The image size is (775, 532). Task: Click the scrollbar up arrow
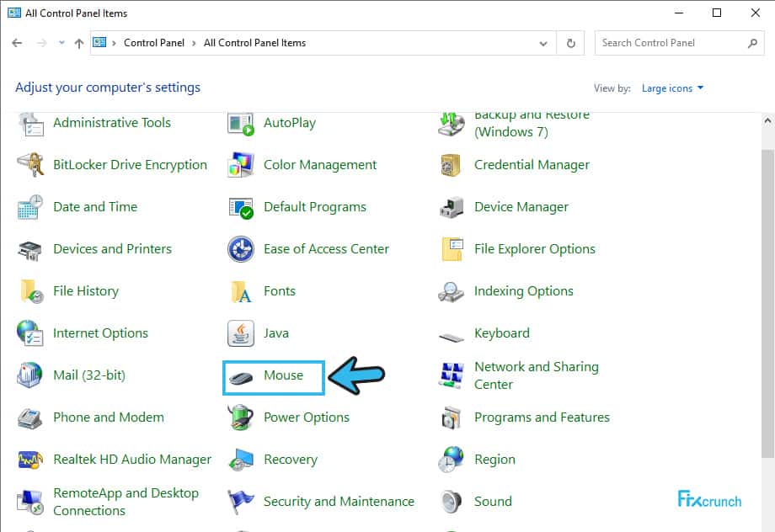pyautogui.click(x=767, y=120)
